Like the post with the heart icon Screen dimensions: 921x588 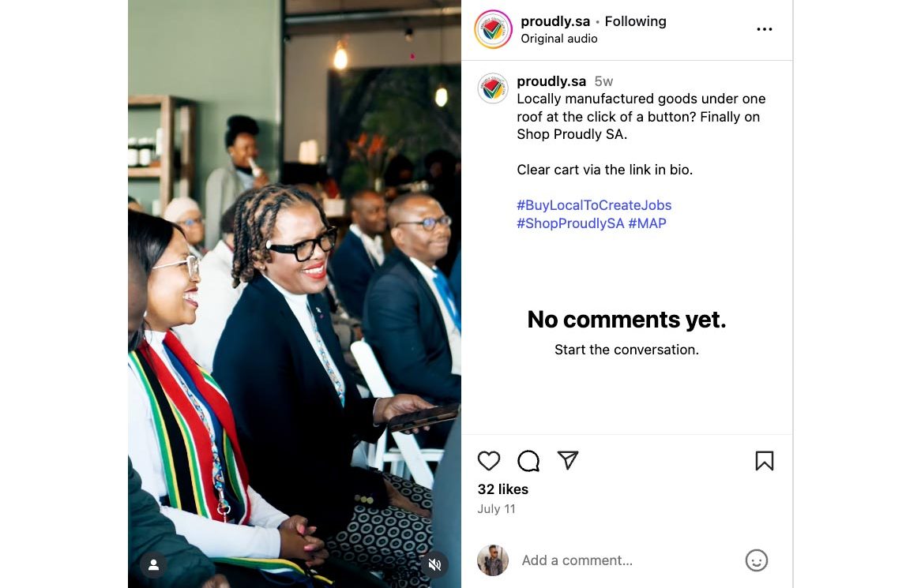pos(489,461)
